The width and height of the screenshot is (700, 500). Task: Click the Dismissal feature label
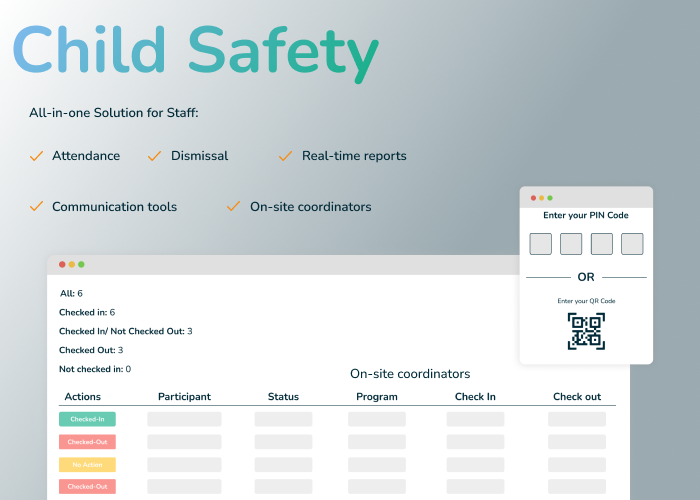(200, 156)
